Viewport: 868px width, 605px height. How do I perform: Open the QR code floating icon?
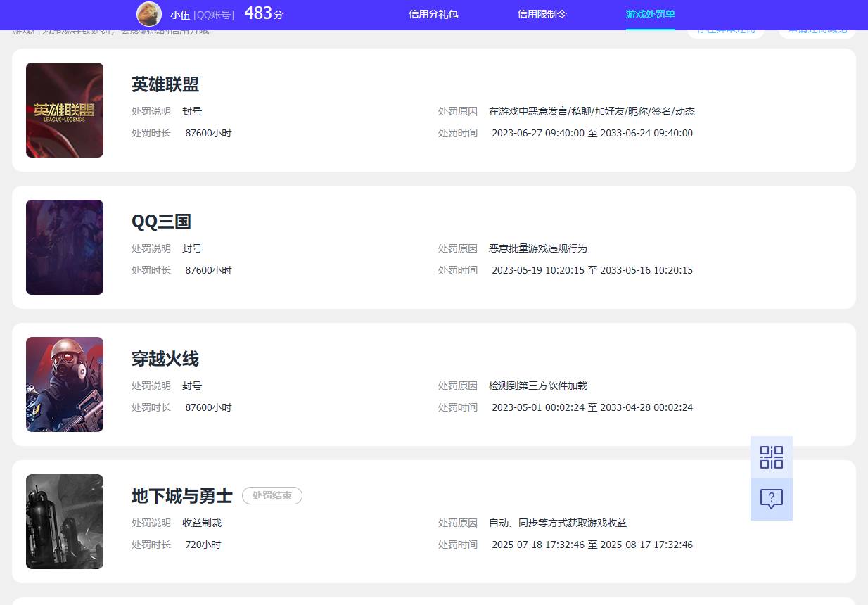pos(771,457)
